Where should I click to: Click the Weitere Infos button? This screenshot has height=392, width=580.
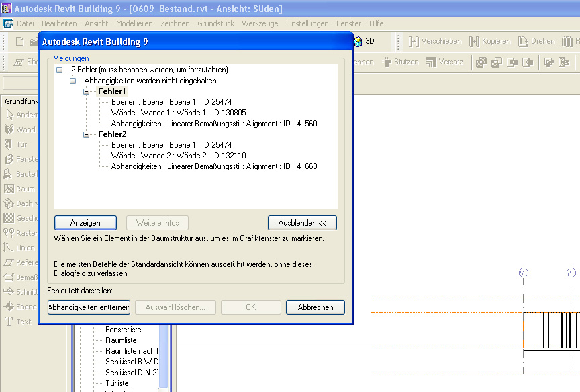pyautogui.click(x=158, y=223)
